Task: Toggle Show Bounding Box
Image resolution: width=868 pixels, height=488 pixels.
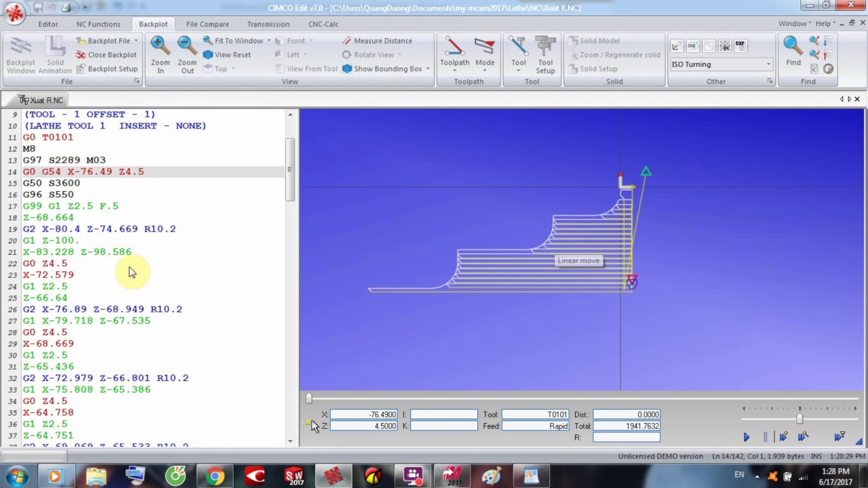Action: (382, 68)
